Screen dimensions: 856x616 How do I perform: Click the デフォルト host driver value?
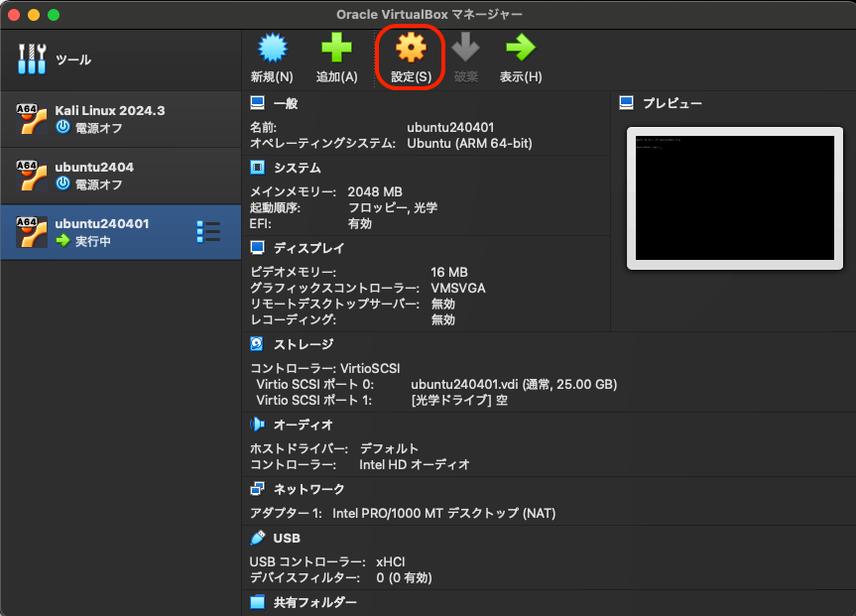[389, 448]
